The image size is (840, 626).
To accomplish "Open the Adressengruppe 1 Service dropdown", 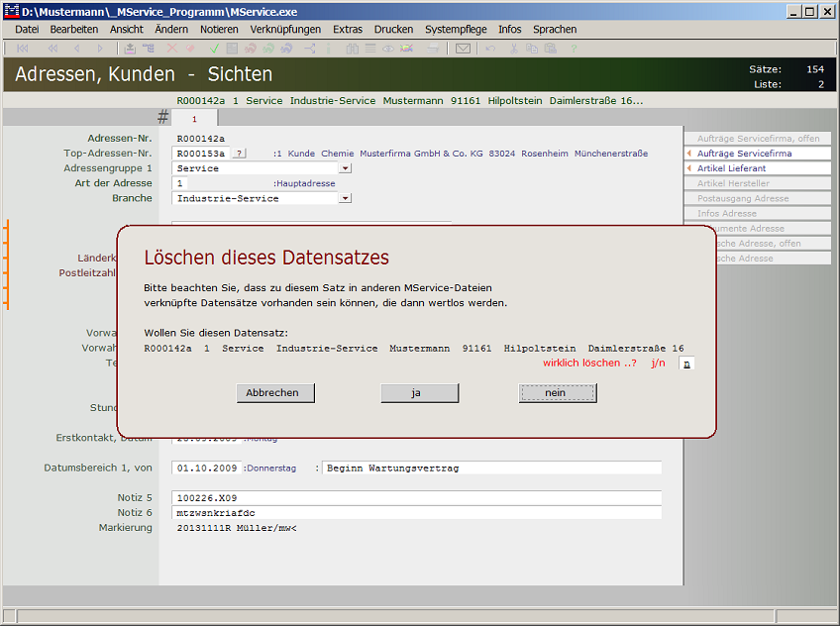I will (346, 168).
